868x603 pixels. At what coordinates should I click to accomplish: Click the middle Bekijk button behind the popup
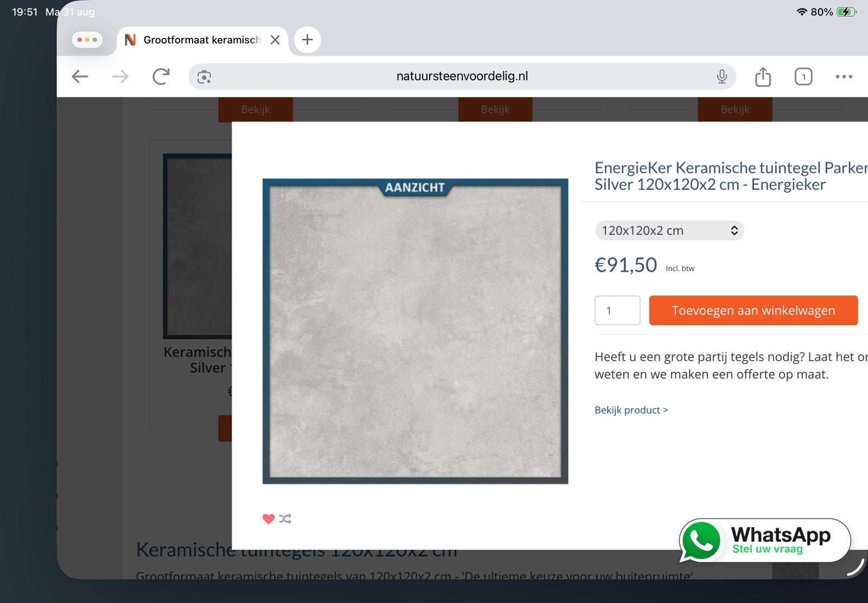click(x=495, y=109)
